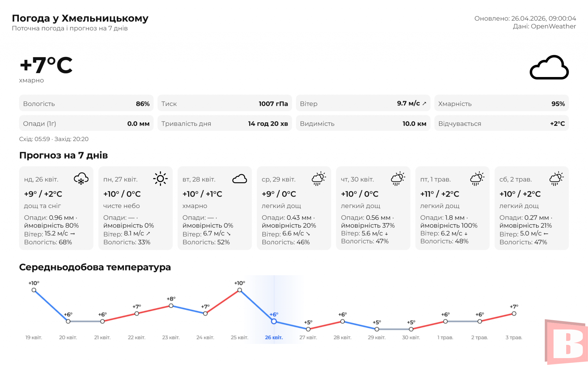Open the Хмарність 95% tile

[501, 103]
